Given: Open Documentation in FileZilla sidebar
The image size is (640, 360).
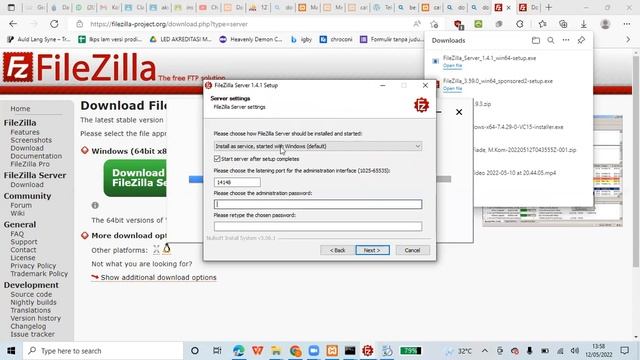Looking at the screenshot, I should pyautogui.click(x=36, y=156).
